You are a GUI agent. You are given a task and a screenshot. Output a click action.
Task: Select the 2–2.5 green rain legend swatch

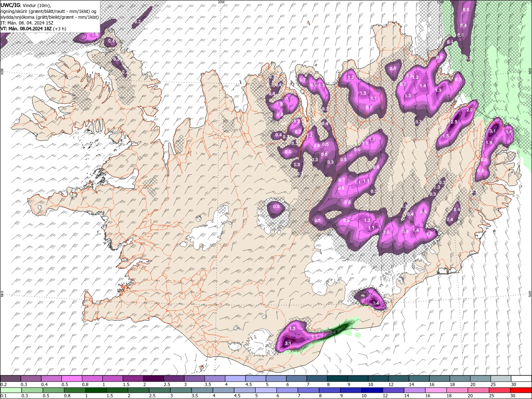coord(138,390)
